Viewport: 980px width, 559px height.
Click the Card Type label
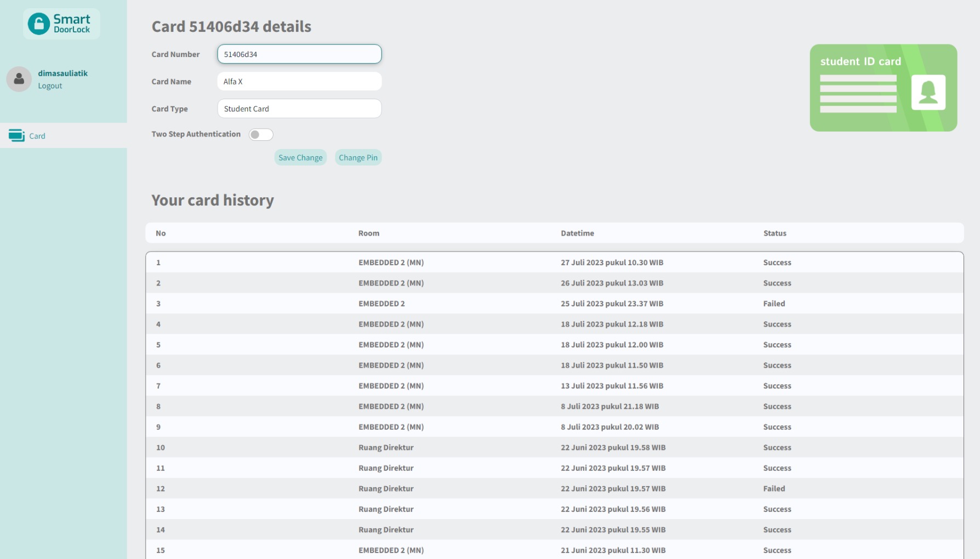click(x=169, y=109)
